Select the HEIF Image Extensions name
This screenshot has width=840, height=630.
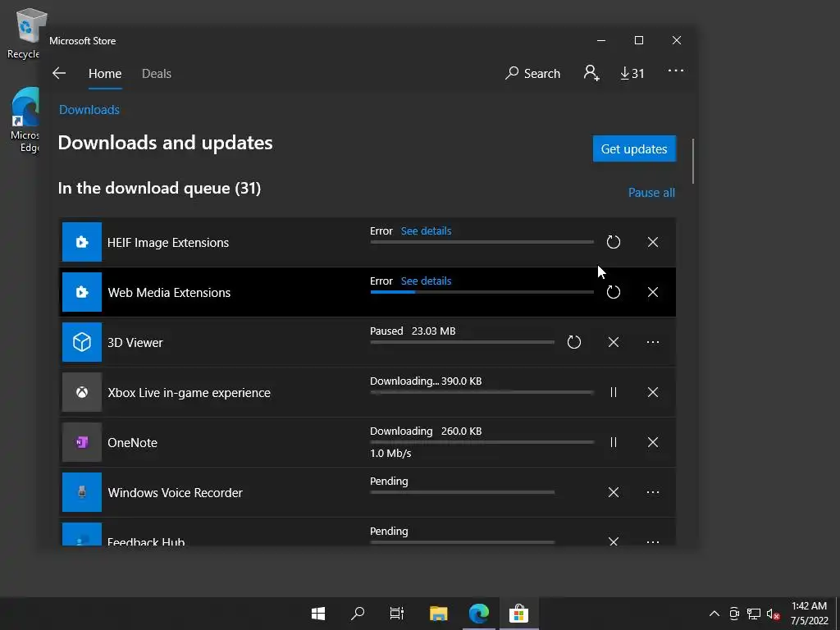pos(168,243)
